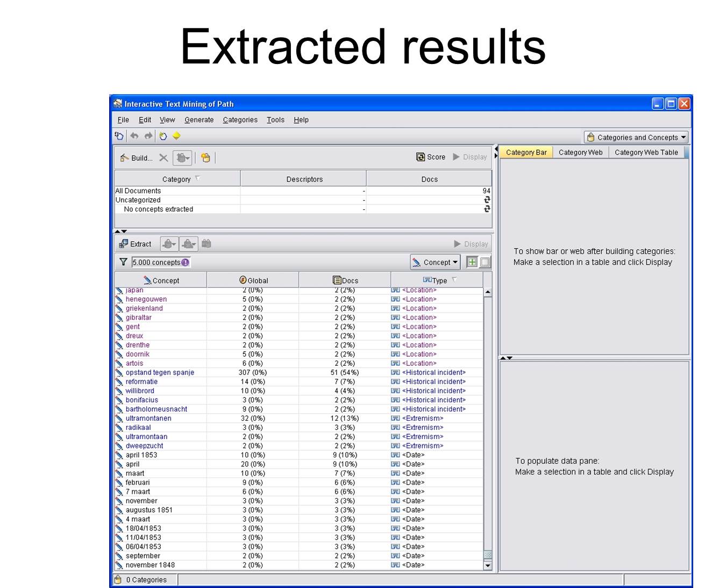Screen dimensions: 726x588
Task: Click the application icon in title bar
Action: click(118, 104)
